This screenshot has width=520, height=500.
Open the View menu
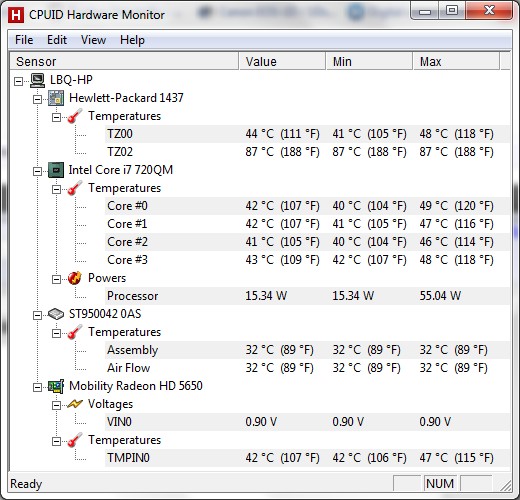click(x=93, y=40)
